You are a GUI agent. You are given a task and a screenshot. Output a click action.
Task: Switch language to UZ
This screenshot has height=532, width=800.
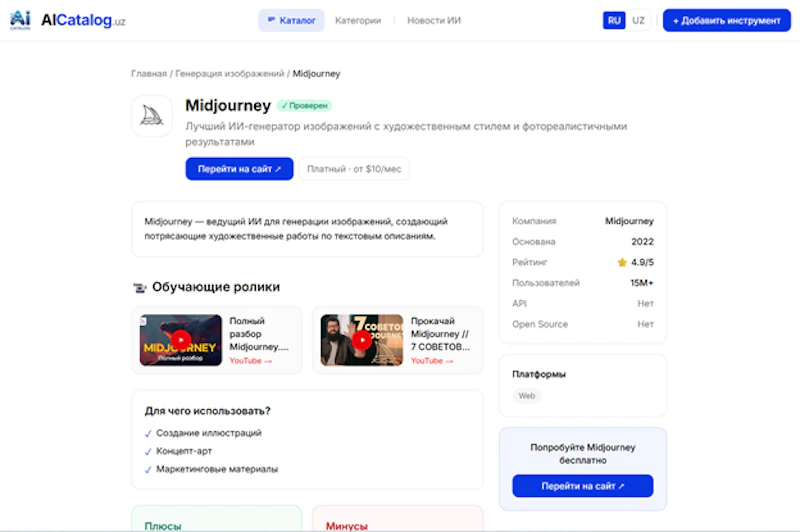click(638, 20)
